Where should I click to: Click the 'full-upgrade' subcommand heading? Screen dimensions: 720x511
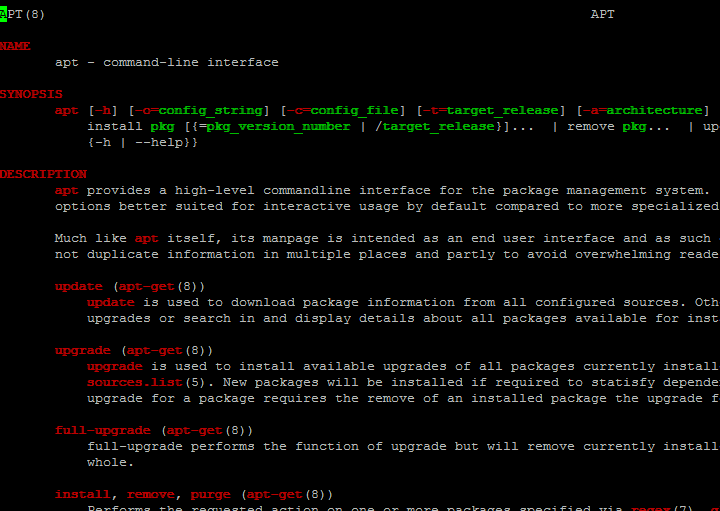[103, 431]
